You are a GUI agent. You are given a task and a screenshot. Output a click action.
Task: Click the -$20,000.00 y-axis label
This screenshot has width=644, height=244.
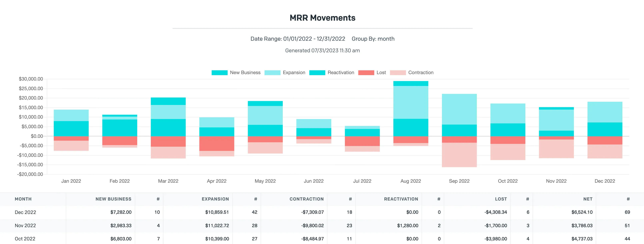point(30,174)
